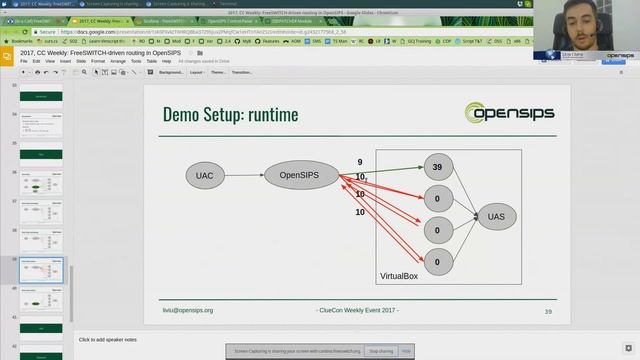Click the filmstrip vertical scrollbar
640x360 pixels.
click(x=71, y=294)
